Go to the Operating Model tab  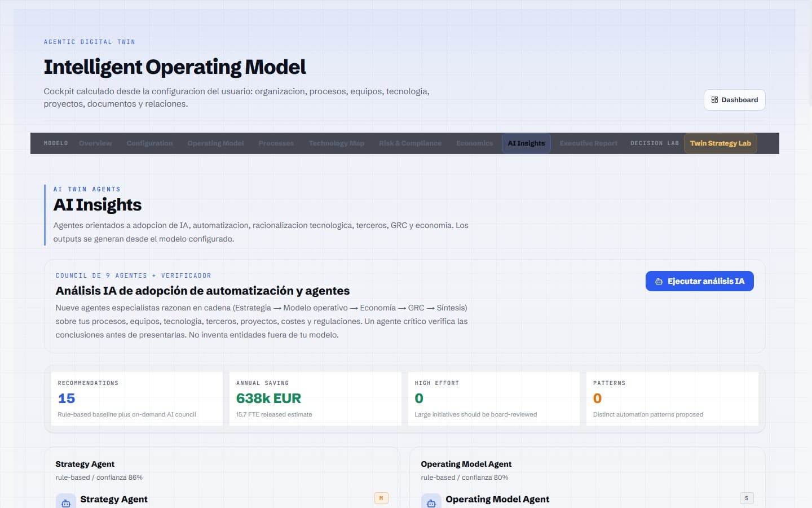215,143
